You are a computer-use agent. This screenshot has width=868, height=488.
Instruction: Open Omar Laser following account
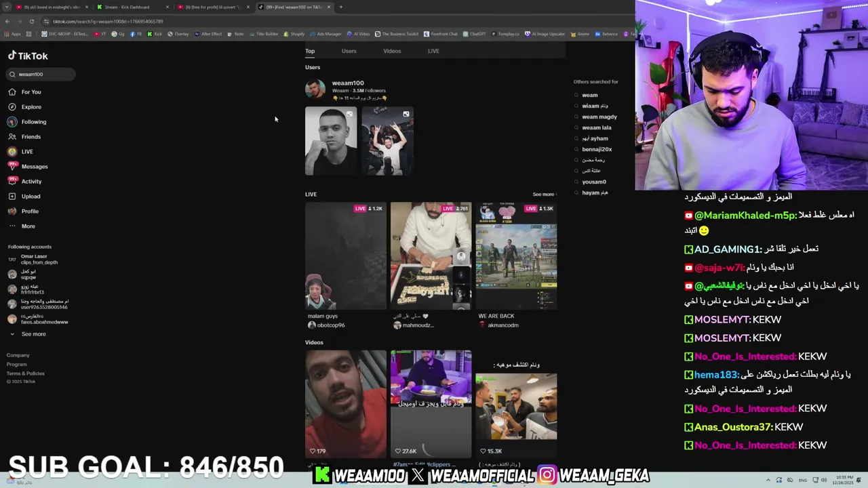coord(33,260)
